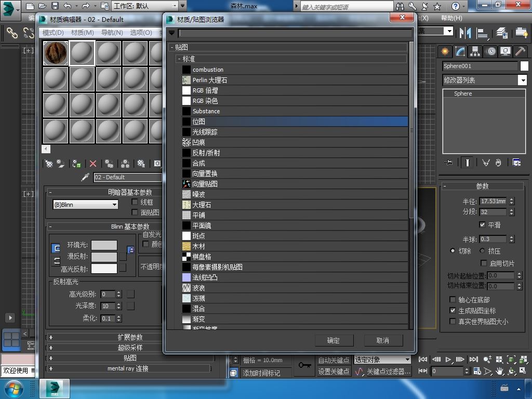532x399 pixels.
Task: Open the 修改器列表 modifier list dropdown
Action: pyautogui.click(x=522, y=80)
